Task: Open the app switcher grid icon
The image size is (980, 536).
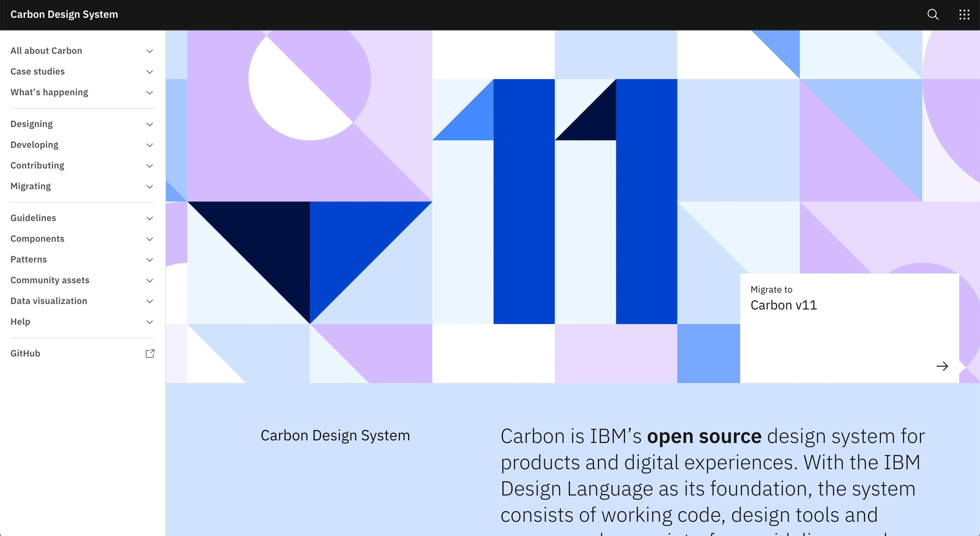Action: [964, 15]
